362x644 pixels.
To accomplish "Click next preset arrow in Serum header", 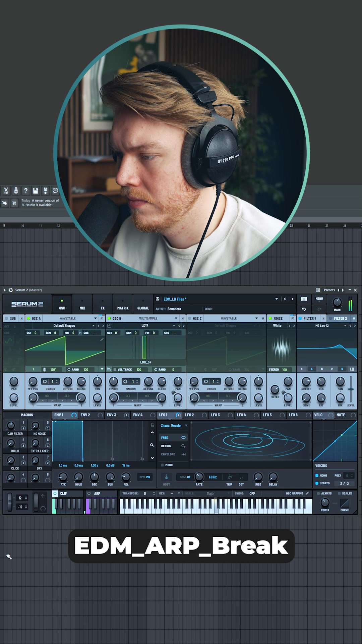I will click(292, 299).
